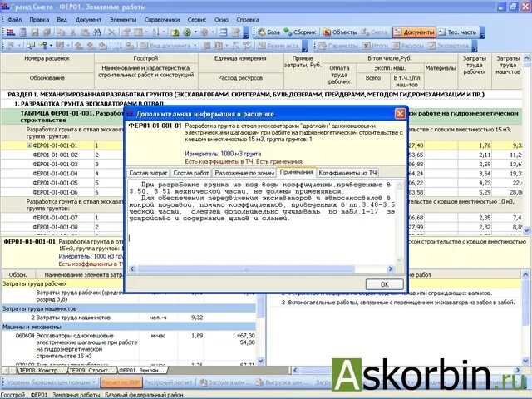
Task: Close the Дополнительная информация о расценке dialog
Action: pyautogui.click(x=401, y=114)
